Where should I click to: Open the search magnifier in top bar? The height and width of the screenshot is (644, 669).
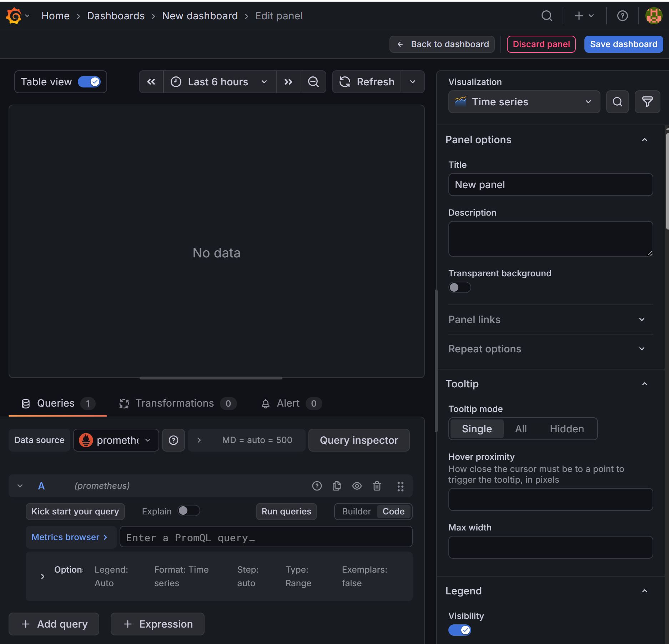pos(547,16)
